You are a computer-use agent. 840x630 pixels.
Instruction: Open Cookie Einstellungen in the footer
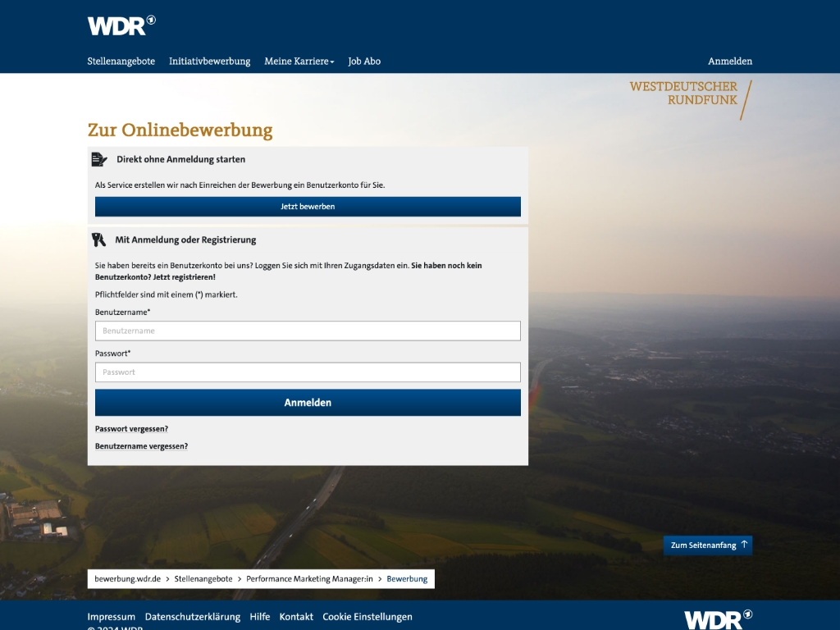pyautogui.click(x=367, y=616)
